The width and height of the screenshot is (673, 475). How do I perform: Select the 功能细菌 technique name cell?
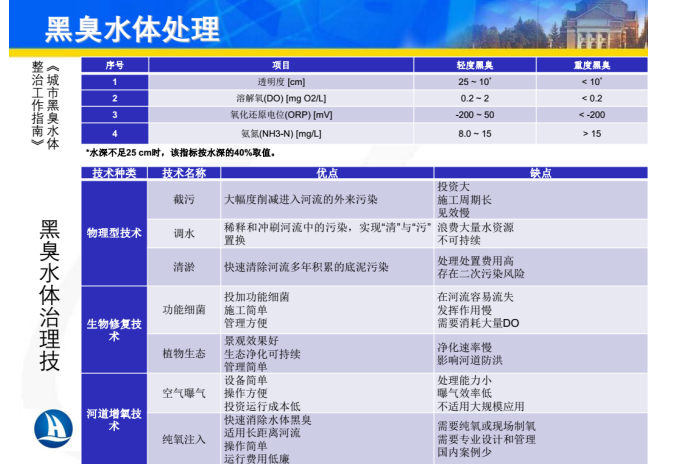pyautogui.click(x=184, y=310)
